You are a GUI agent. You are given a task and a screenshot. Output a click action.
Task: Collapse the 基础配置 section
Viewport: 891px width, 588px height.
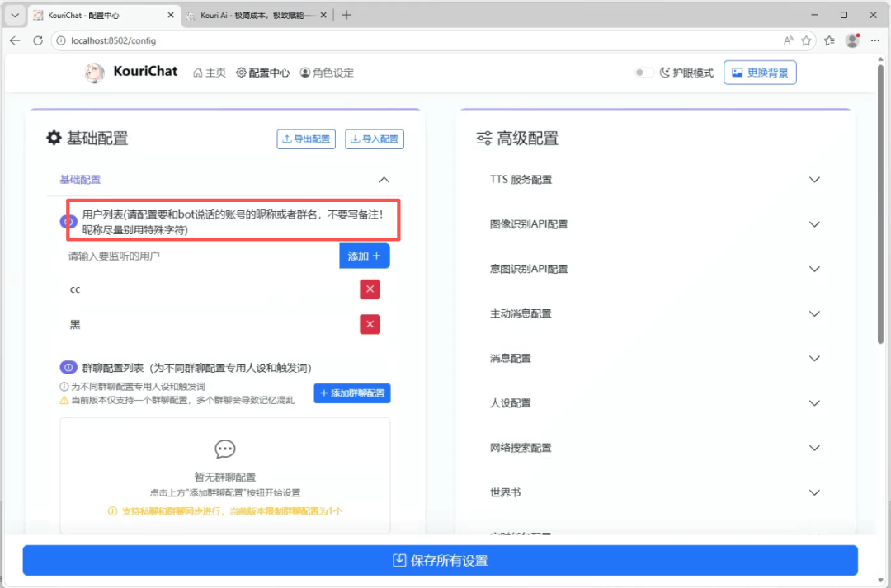[x=384, y=180]
